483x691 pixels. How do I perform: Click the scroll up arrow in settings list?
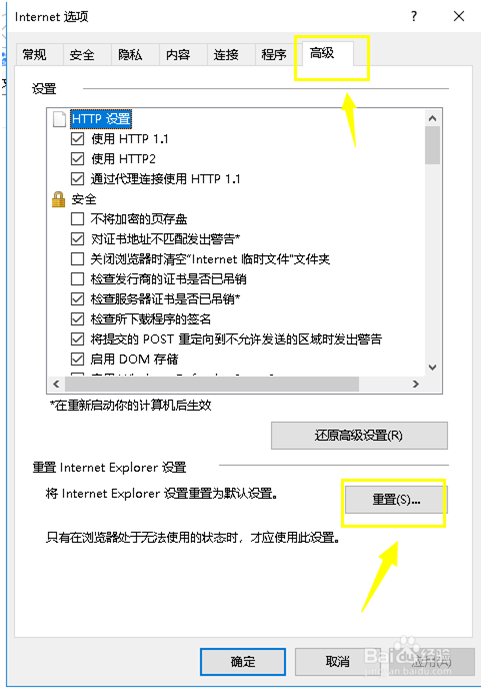pos(432,118)
